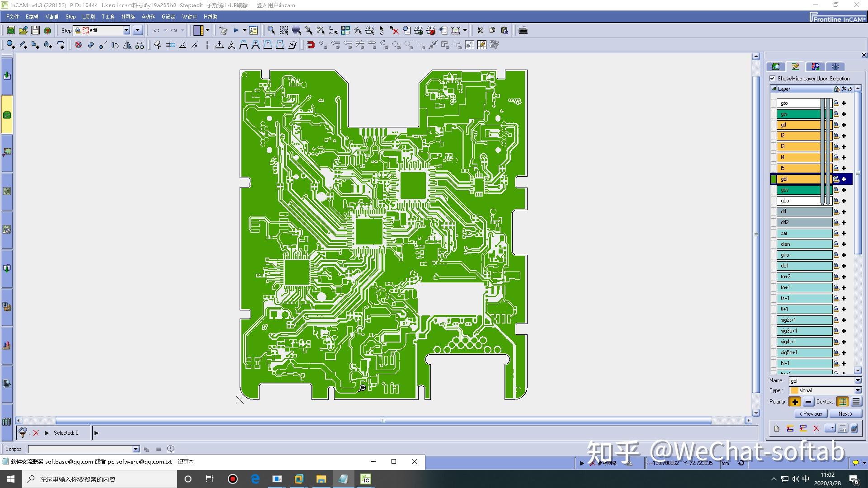This screenshot has height=488, width=868.
Task: Toggle display box of gtl layer
Action: click(x=774, y=125)
